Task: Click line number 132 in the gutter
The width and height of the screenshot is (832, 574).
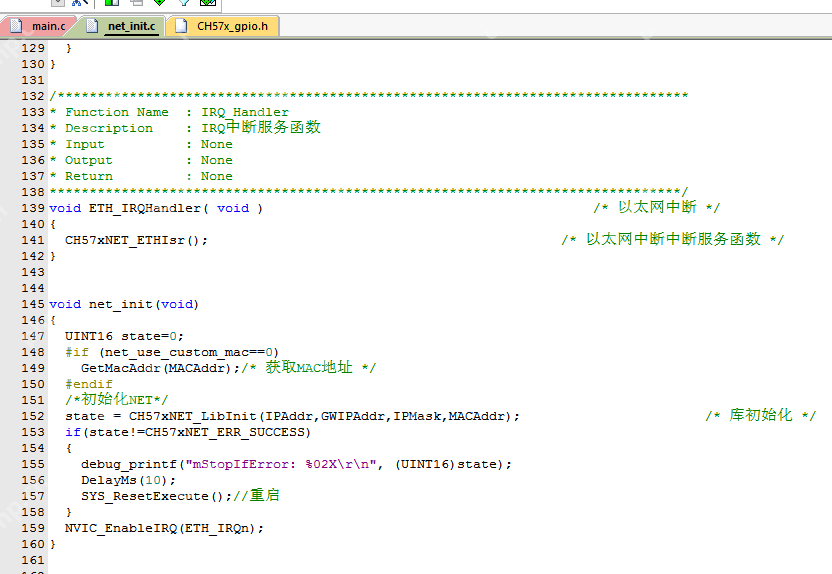Action: click(33, 96)
